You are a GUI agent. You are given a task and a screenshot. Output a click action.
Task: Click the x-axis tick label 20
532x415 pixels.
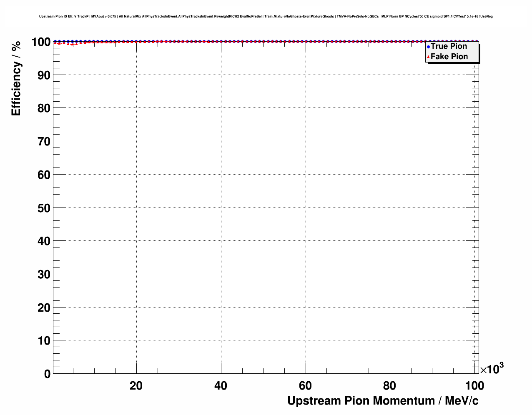pyautogui.click(x=136, y=386)
